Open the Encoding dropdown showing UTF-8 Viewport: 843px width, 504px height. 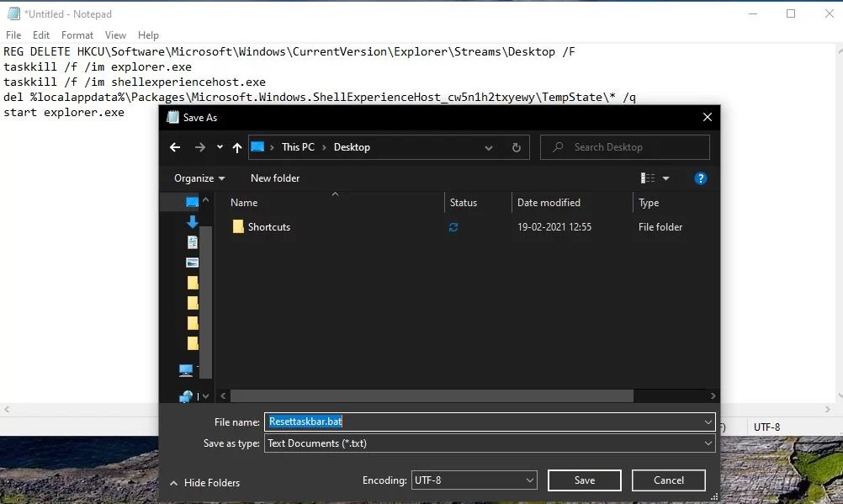click(474, 480)
